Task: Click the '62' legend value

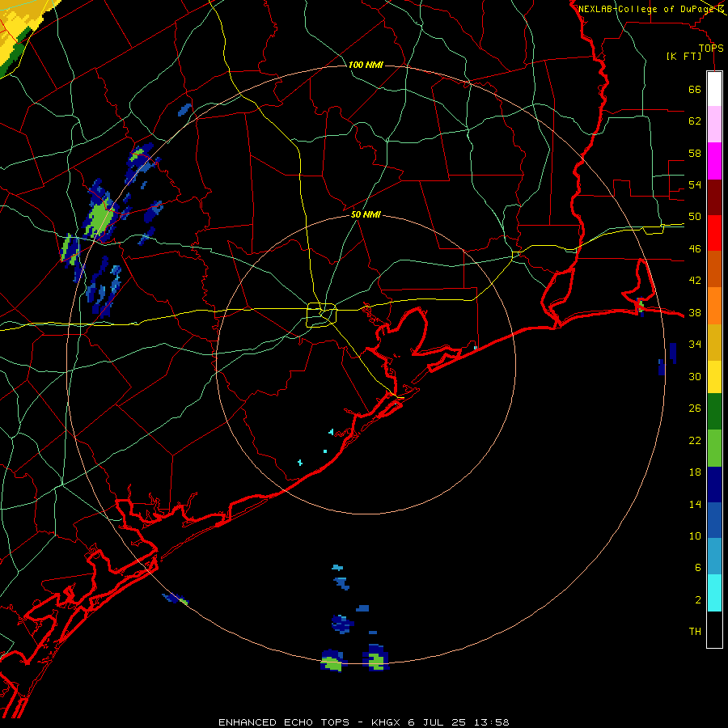Action: pyautogui.click(x=695, y=121)
